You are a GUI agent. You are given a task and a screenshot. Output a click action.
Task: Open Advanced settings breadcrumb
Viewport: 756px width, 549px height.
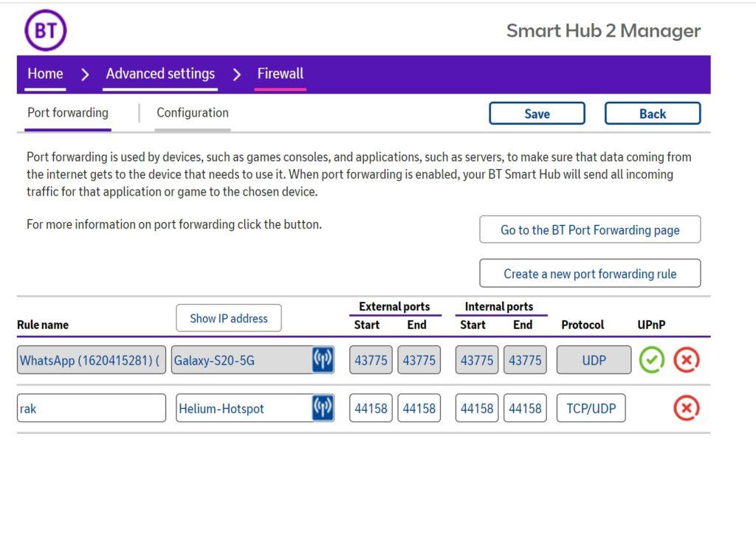160,74
